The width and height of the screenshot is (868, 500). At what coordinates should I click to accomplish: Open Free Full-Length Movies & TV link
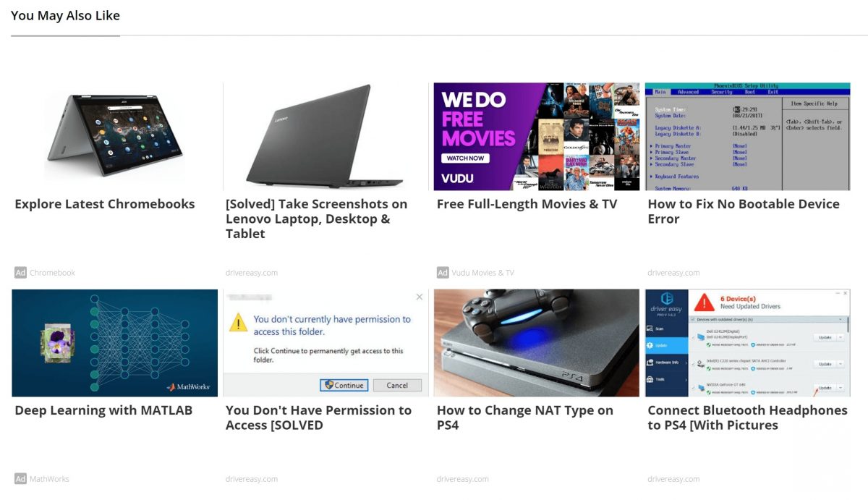click(527, 204)
